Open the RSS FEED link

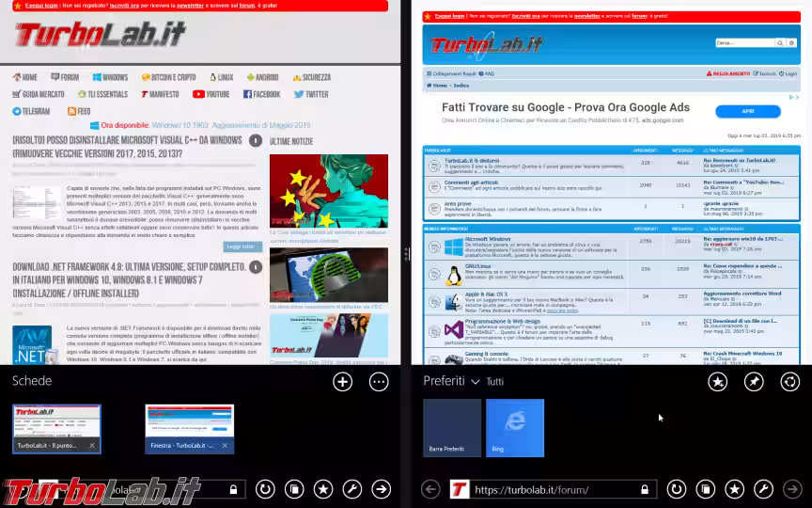[79, 111]
